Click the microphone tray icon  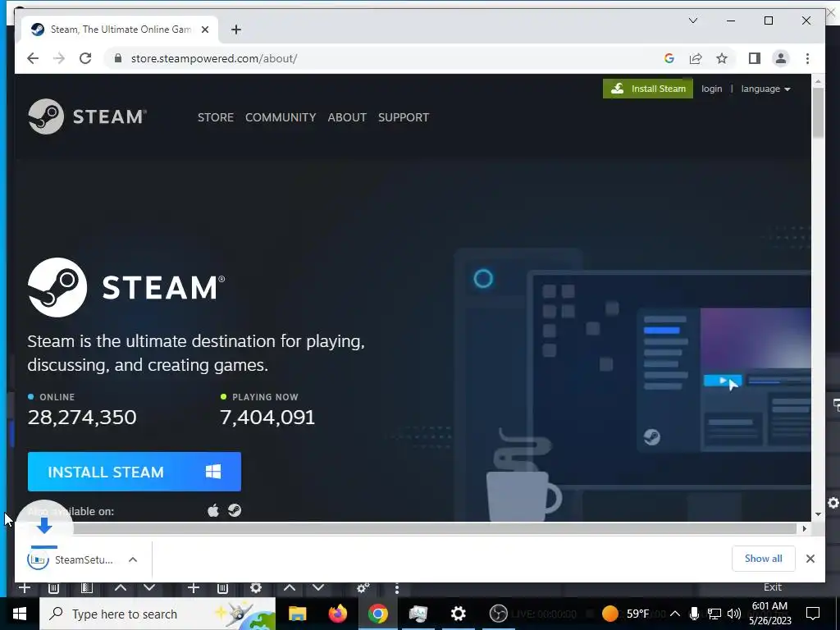[x=694, y=614]
